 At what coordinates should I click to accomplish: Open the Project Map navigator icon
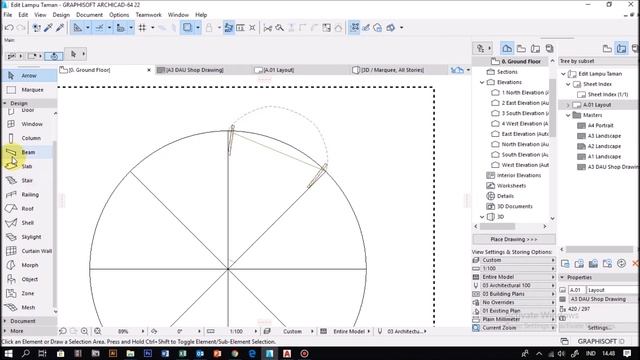tap(507, 49)
